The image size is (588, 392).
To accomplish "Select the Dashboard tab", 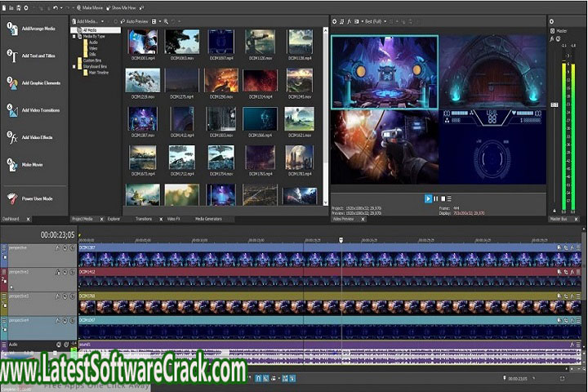I will pos(11,219).
